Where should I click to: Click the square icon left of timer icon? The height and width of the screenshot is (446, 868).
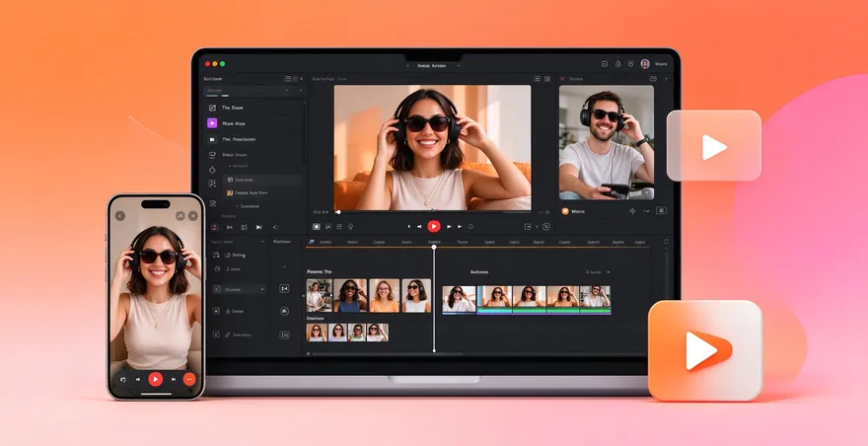pyautogui.click(x=604, y=64)
